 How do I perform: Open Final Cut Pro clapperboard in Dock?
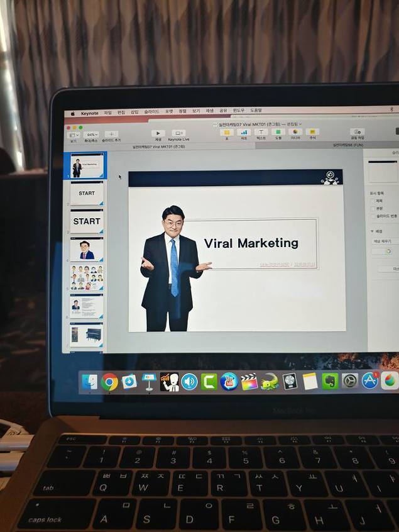(249, 381)
